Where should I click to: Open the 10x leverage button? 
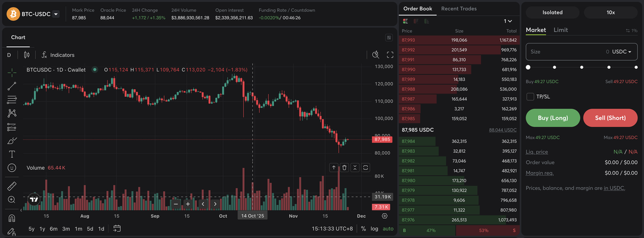[611, 12]
